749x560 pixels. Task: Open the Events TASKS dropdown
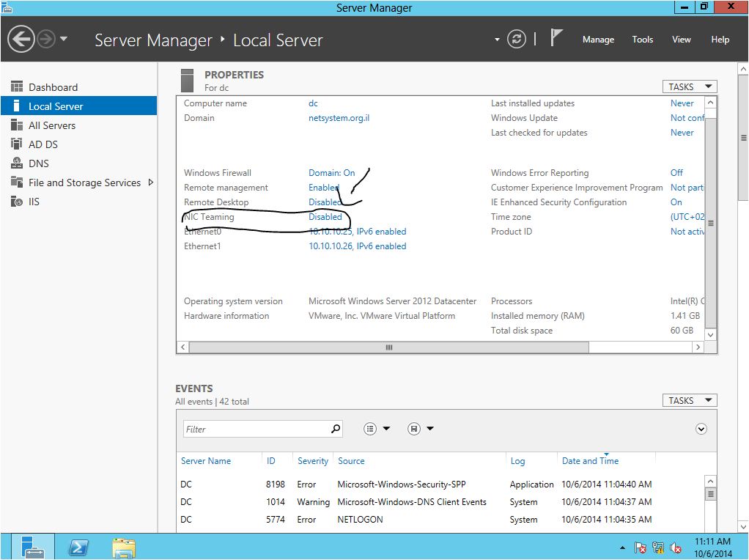(x=690, y=400)
